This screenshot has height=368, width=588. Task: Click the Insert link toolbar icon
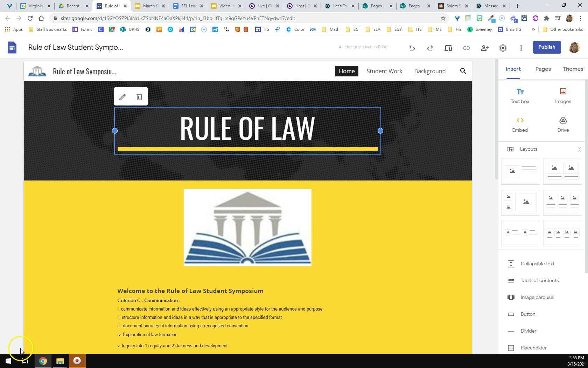[x=466, y=48]
